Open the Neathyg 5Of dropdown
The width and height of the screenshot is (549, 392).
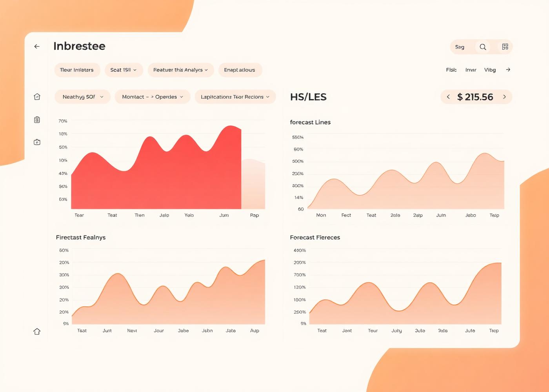[83, 97]
